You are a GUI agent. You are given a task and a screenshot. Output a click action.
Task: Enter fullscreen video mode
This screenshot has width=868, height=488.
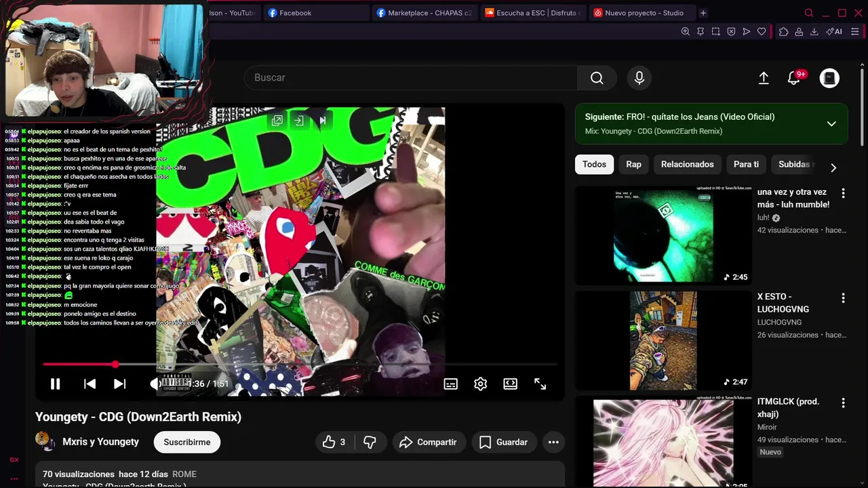540,384
